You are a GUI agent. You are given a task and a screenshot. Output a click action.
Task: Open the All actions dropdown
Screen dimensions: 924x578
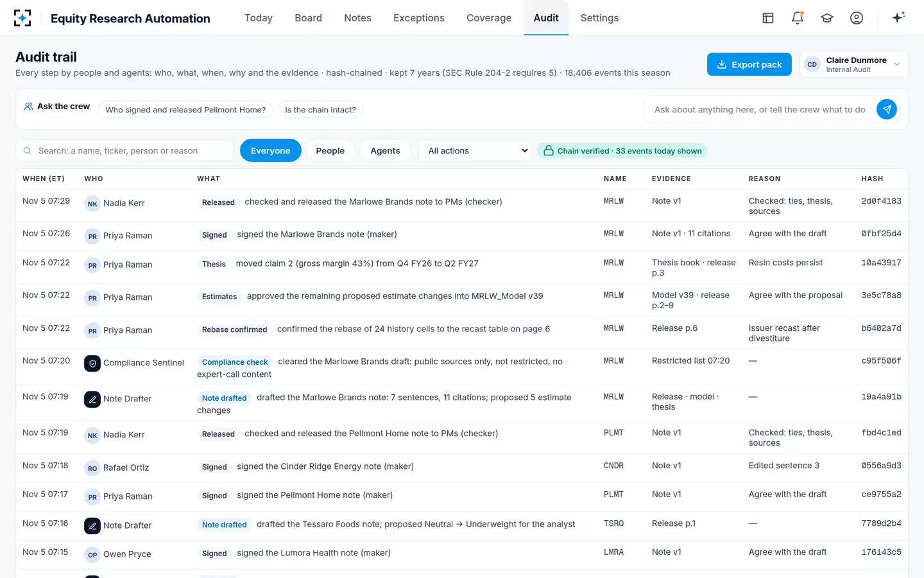475,150
